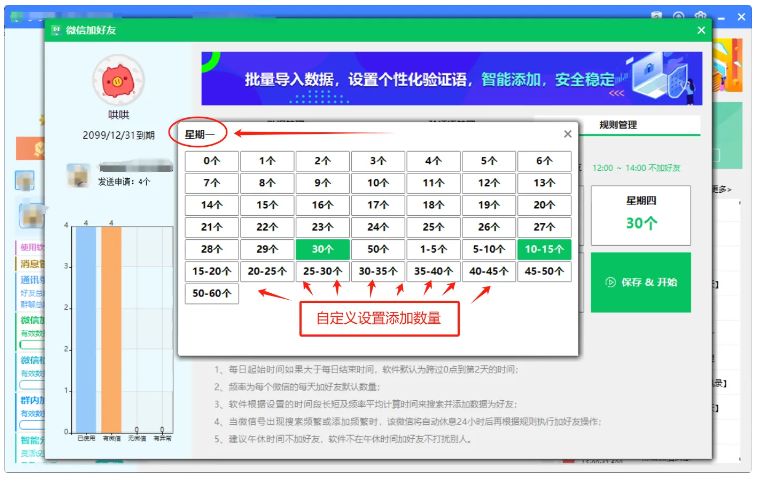Select 21个 in the grid
757x478 pixels.
pyautogui.click(x=211, y=227)
